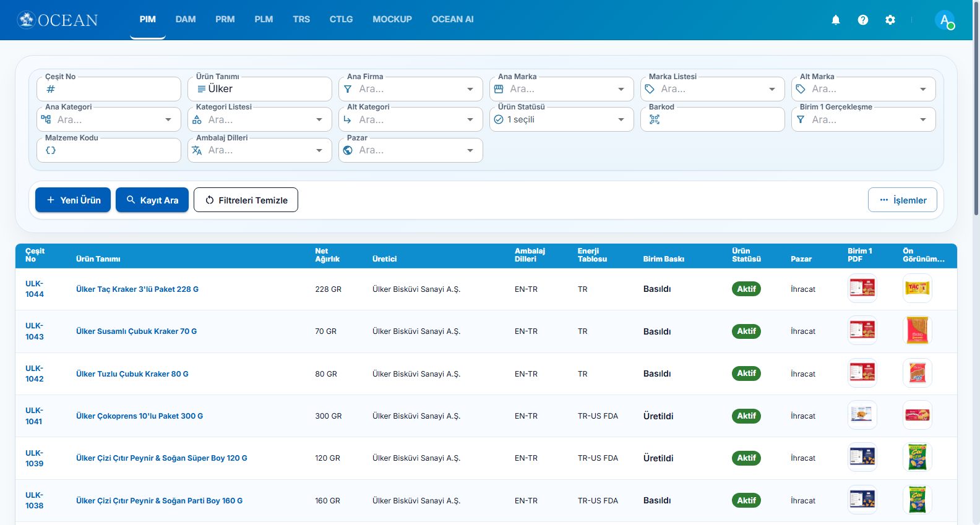Click the page vertical scrollbar

976,108
